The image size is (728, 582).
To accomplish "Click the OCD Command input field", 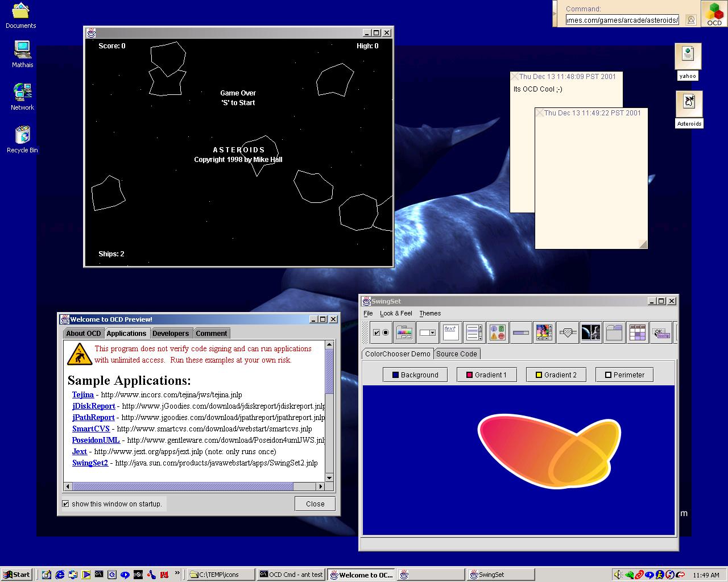I will point(622,20).
